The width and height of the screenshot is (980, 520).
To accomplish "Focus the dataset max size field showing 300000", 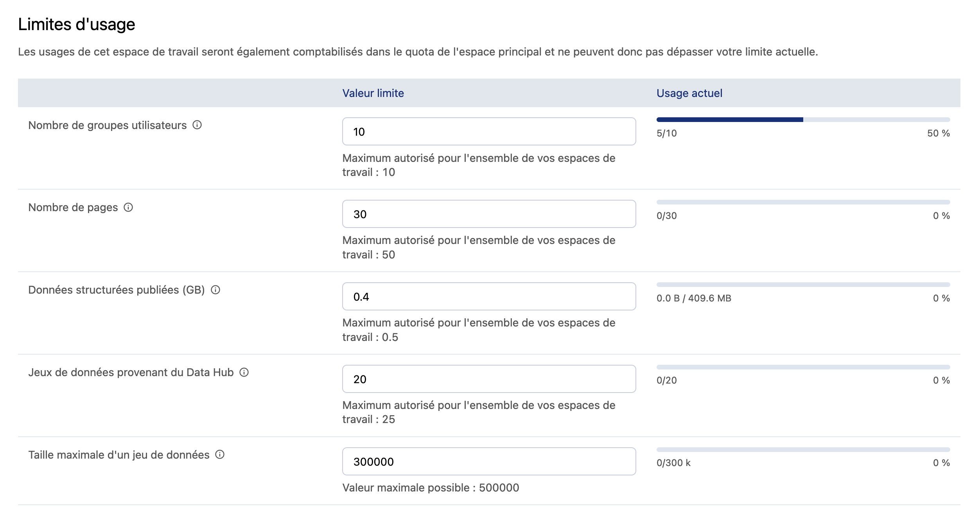I will pos(489,462).
